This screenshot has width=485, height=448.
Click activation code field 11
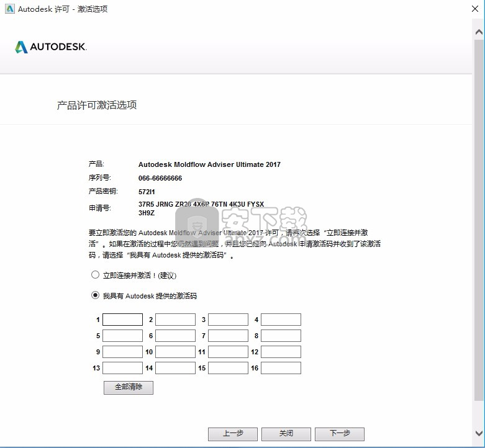point(229,352)
